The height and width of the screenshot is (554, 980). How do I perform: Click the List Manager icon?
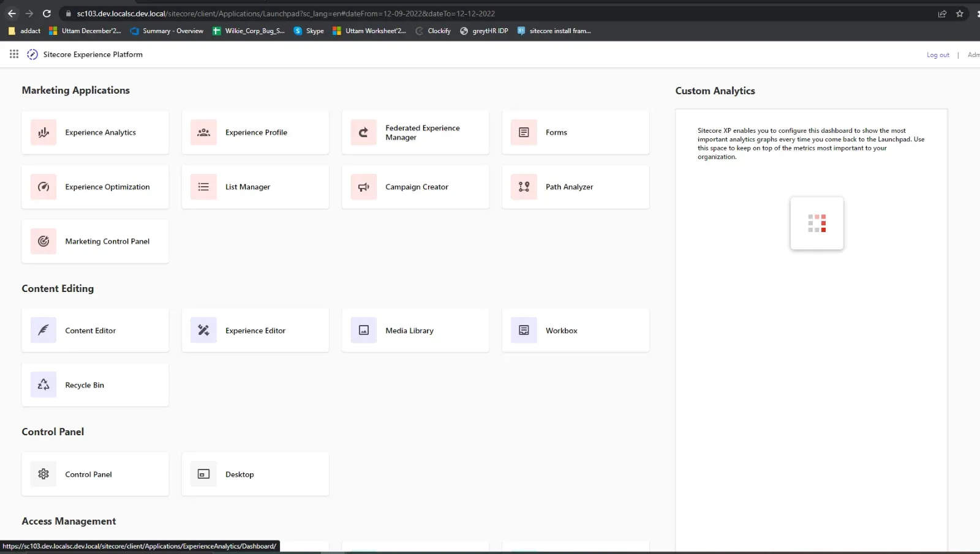pos(203,187)
